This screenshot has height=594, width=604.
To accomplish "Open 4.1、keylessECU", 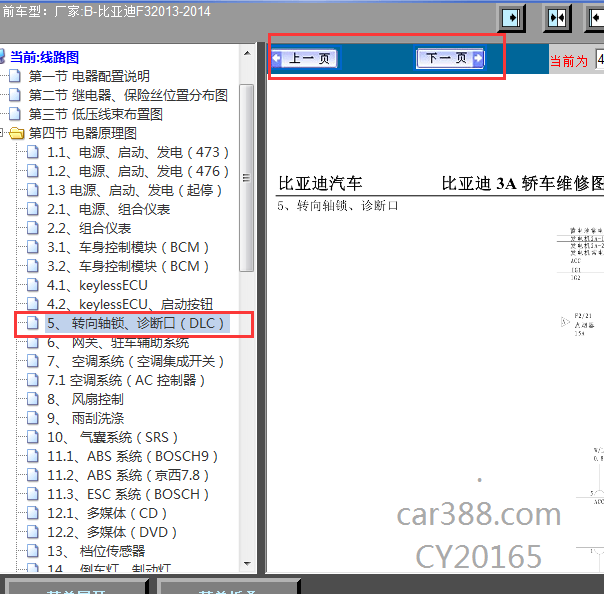I will (97, 285).
